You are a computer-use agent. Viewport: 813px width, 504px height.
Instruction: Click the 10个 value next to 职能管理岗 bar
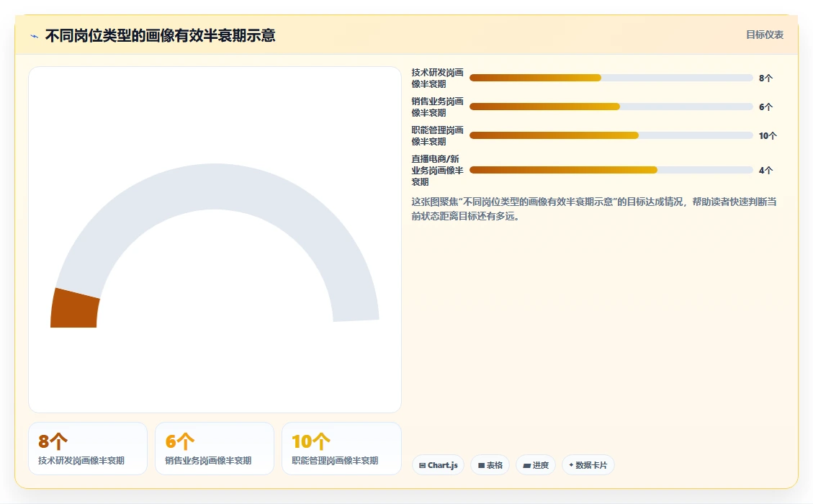click(x=768, y=136)
